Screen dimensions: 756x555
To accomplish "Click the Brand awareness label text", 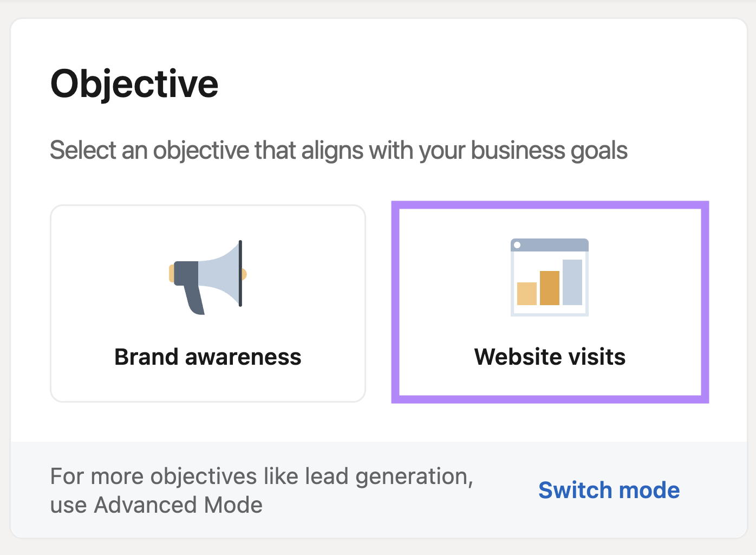I will point(207,357).
